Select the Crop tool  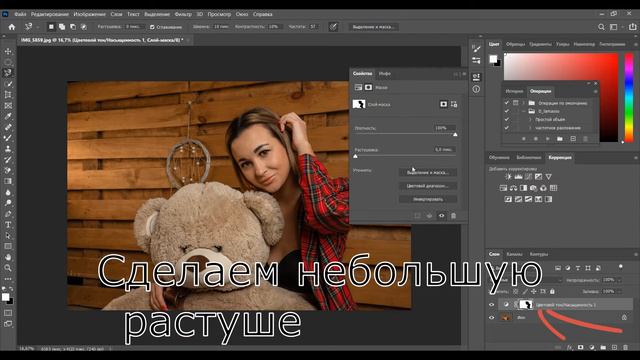coord(8,95)
